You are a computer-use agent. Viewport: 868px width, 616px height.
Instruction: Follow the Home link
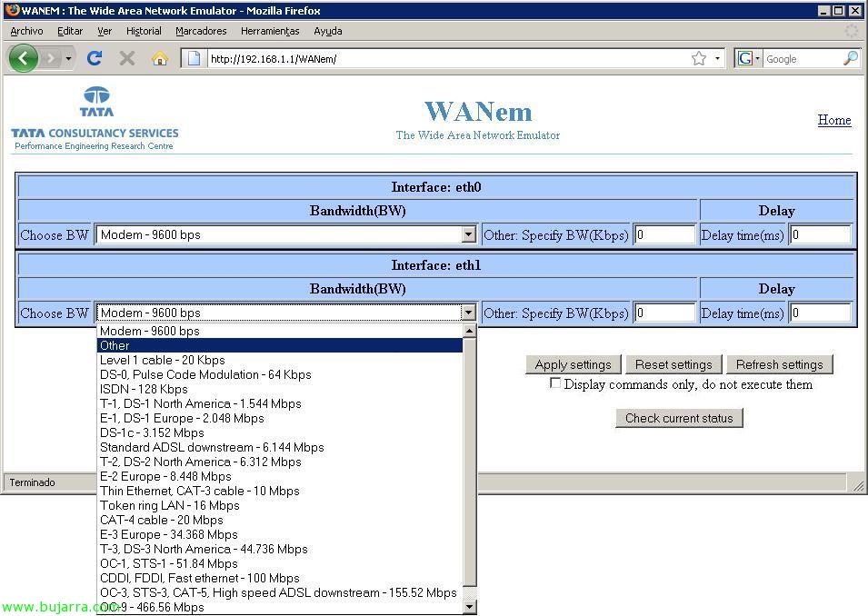pyautogui.click(x=834, y=120)
